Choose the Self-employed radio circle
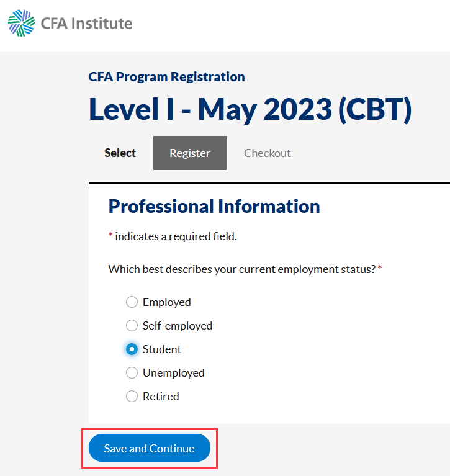The width and height of the screenshot is (450, 476). 132,325
